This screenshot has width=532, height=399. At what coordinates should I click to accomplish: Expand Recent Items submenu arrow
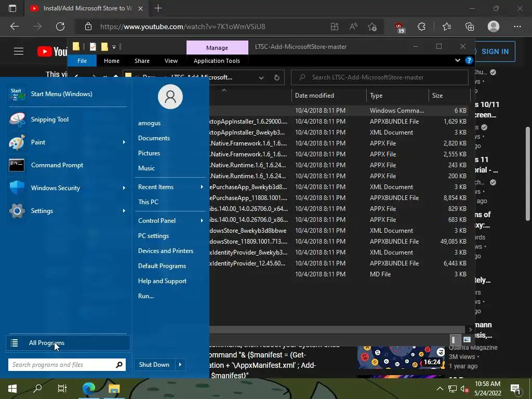coord(202,187)
